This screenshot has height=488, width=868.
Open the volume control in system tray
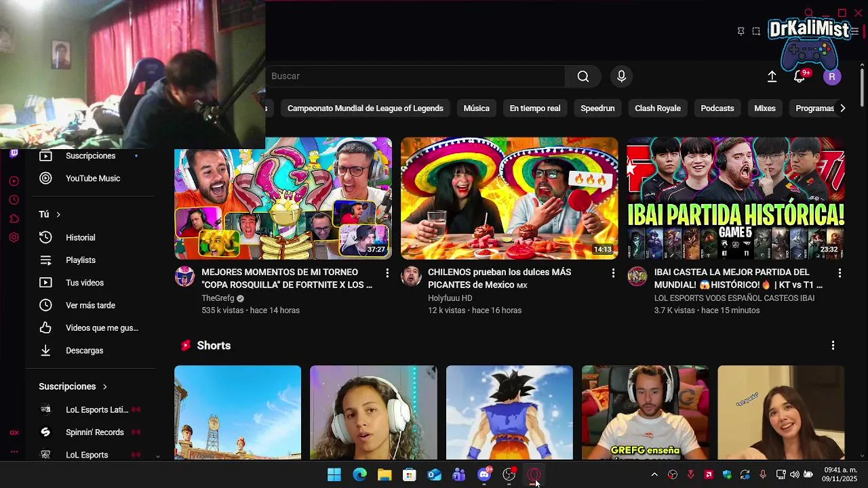click(794, 474)
